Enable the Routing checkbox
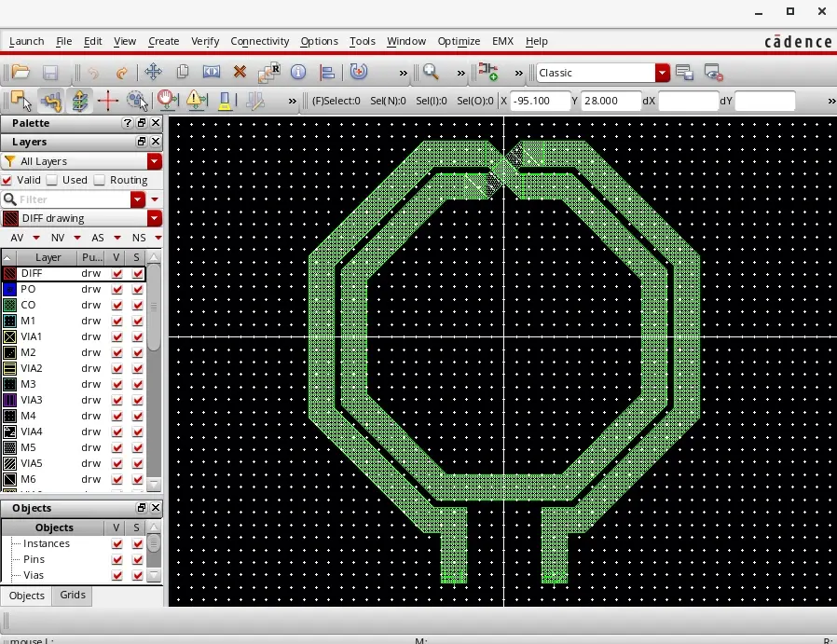Screen dimensions: 837x644 coord(100,181)
